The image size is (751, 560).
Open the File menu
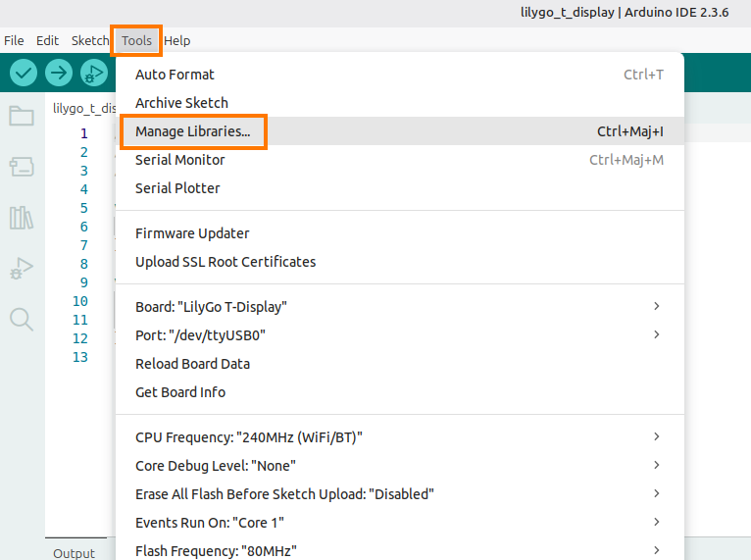point(14,41)
